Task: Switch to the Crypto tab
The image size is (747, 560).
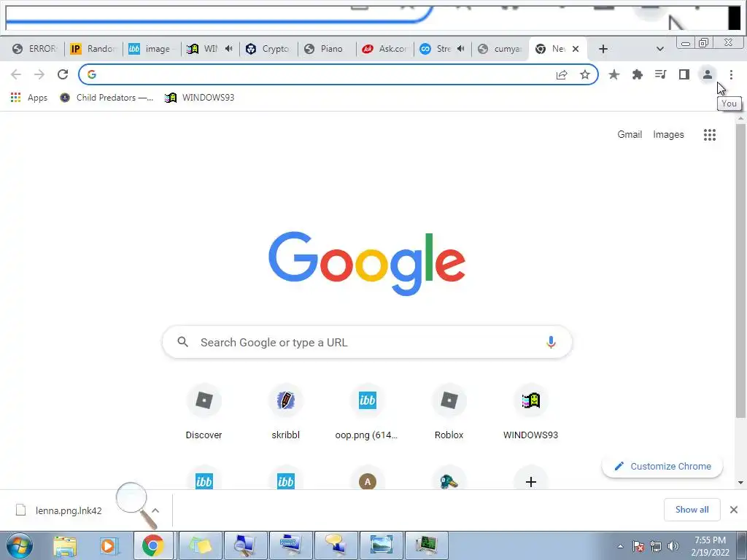Action: click(x=268, y=49)
